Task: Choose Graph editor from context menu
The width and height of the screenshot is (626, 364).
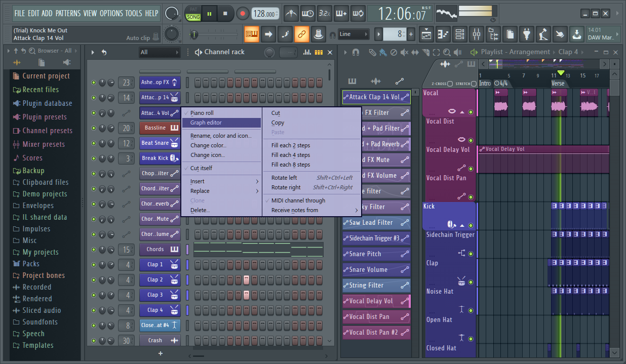Action: point(221,123)
